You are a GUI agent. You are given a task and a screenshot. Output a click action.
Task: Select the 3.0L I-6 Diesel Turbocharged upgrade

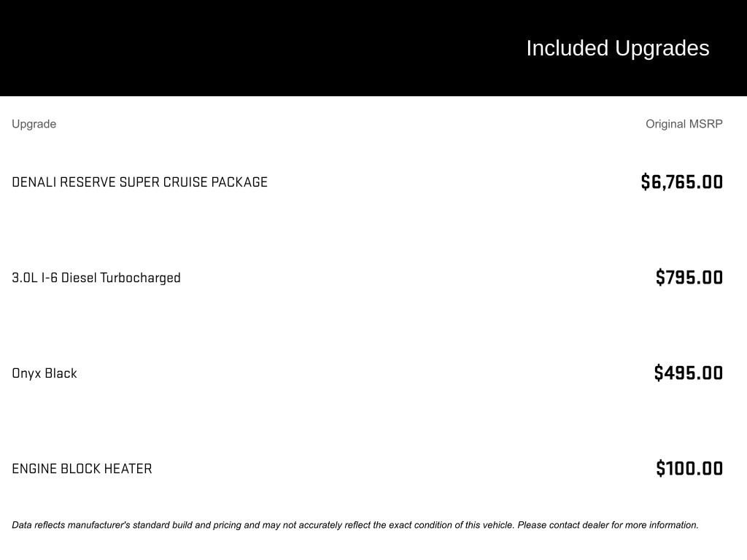(96, 278)
